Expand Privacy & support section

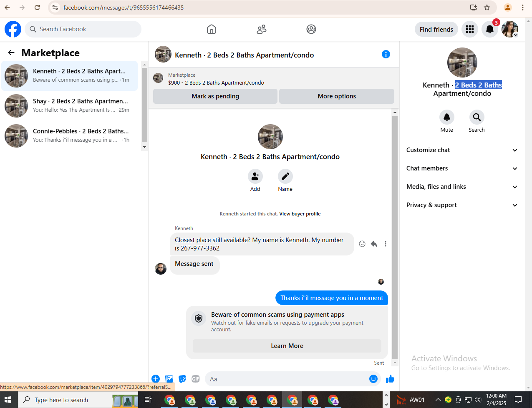click(x=462, y=205)
